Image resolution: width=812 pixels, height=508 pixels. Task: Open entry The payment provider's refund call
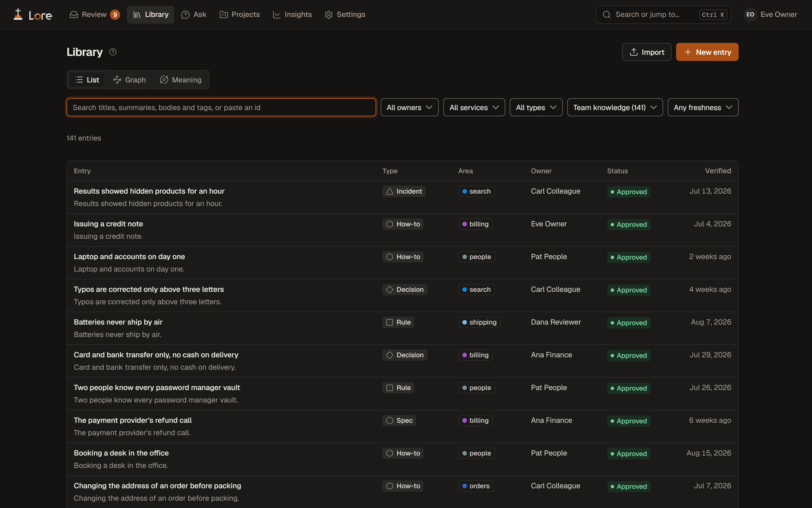coord(133,420)
